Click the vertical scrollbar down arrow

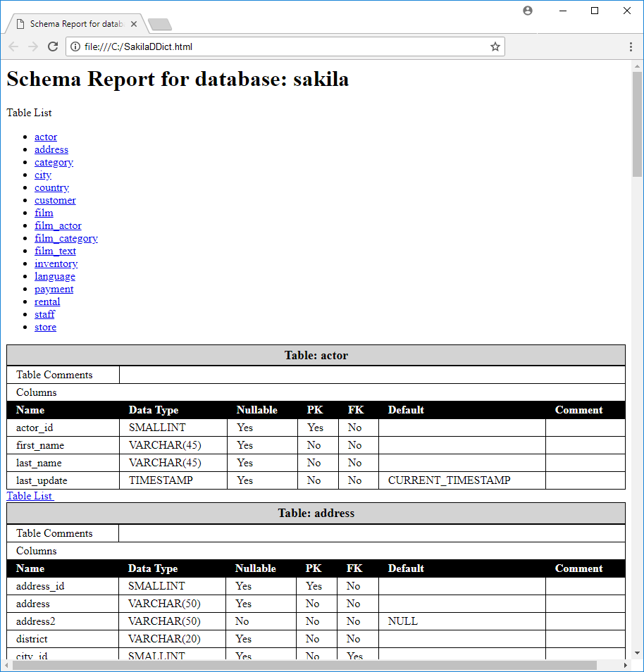(637, 653)
